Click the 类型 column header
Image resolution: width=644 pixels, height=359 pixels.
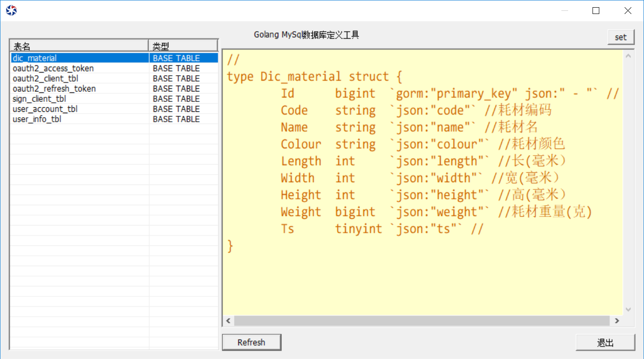183,46
